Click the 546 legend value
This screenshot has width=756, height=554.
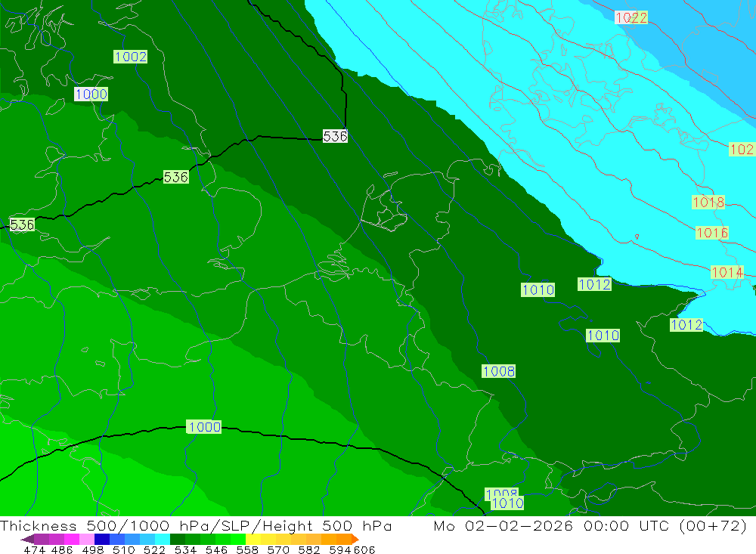point(216,549)
